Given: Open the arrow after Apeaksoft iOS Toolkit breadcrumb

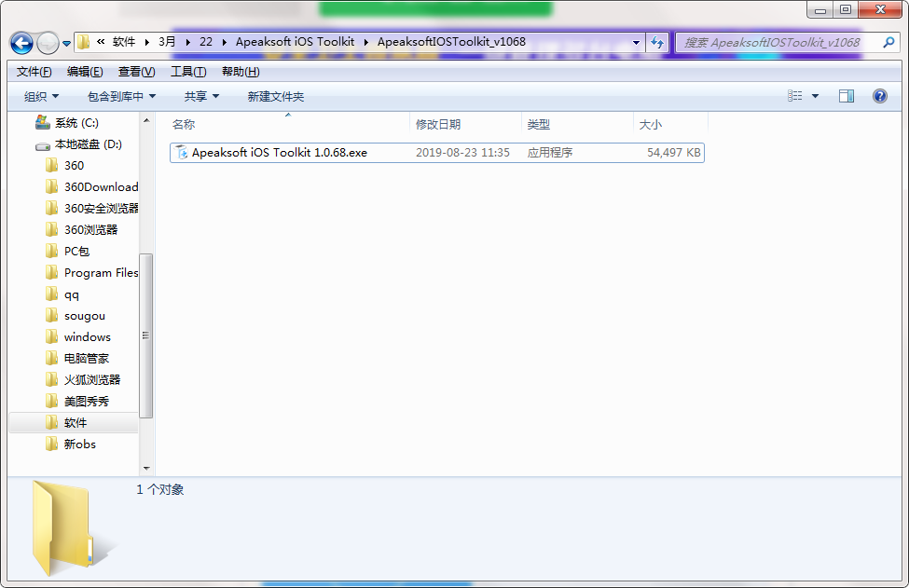Looking at the screenshot, I should [x=365, y=42].
